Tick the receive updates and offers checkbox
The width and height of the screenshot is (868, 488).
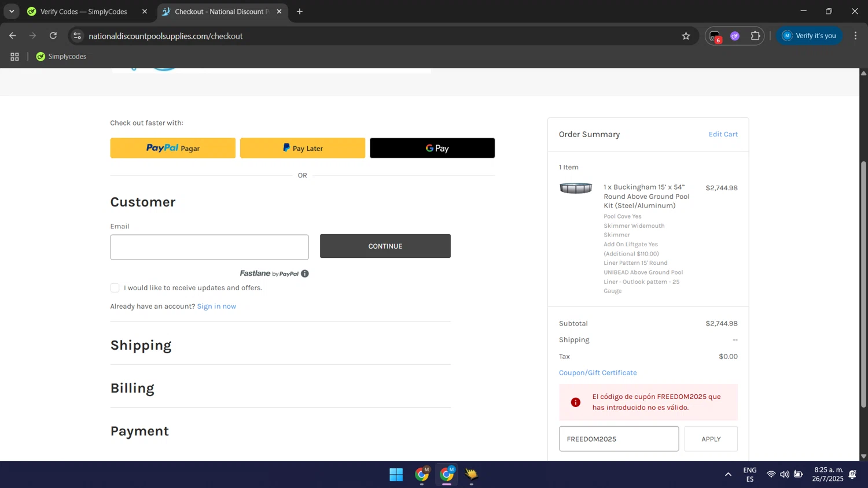coord(115,288)
